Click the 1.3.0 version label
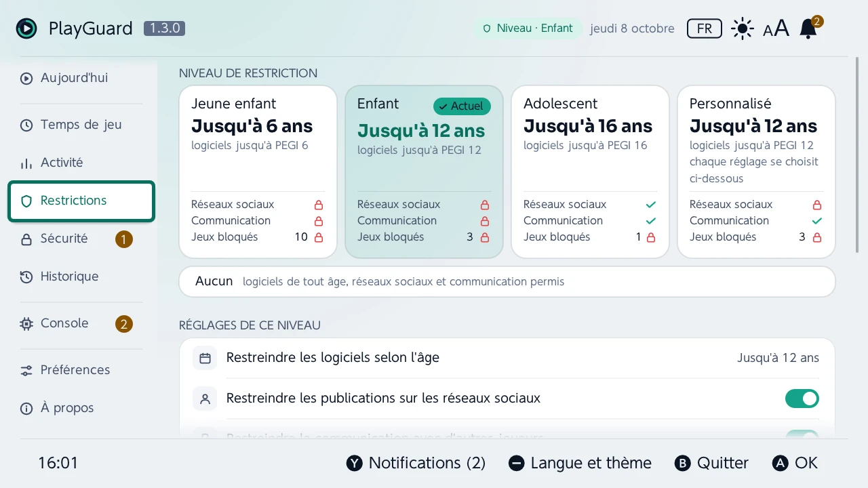This screenshot has height=488, width=868. [164, 28]
